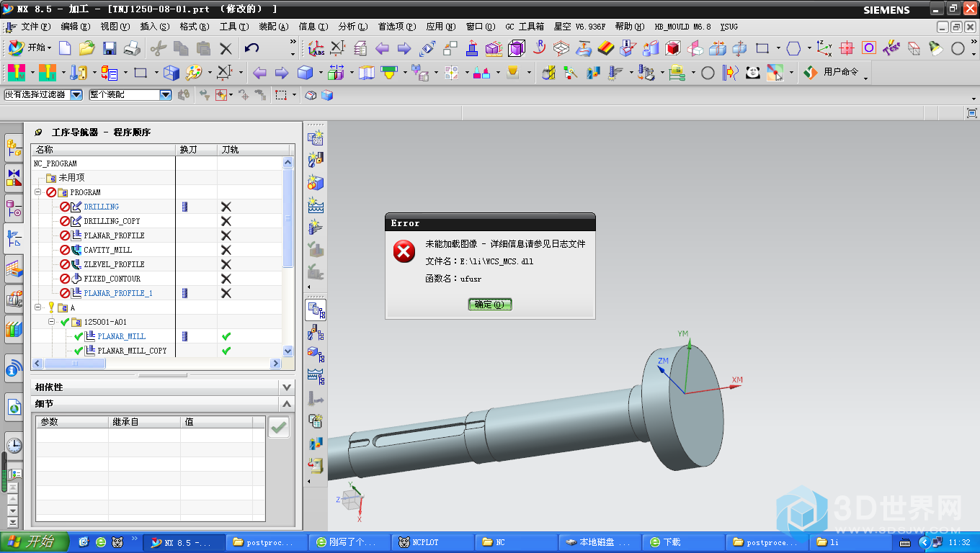The image size is (980, 553).
Task: Select the 未用项 unused items folder
Action: point(71,178)
